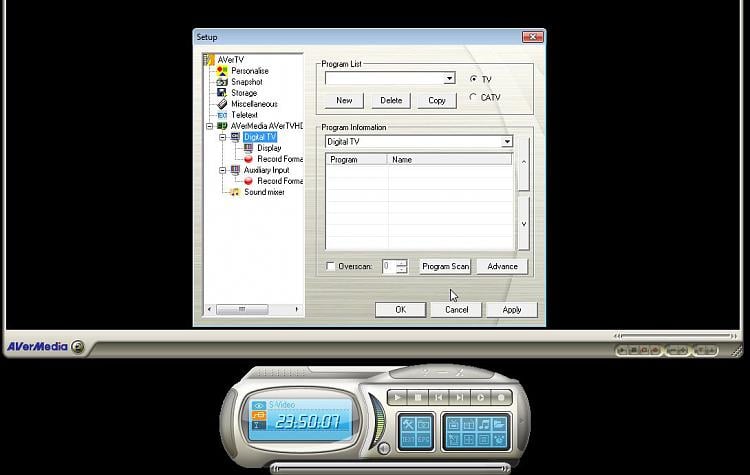Screen dimensions: 750x475
Task: Open the Digital TV source dropdown
Action: click(x=507, y=142)
